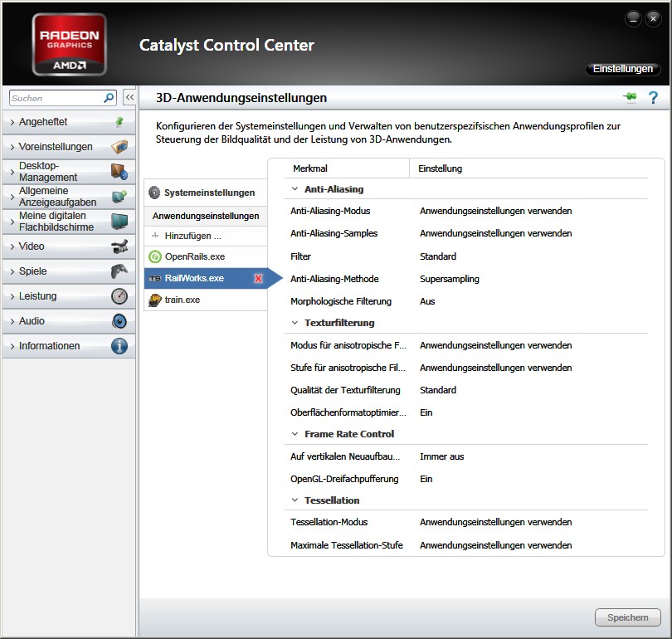Open the Tessellation-Modus setting value
Screen dimensions: 672x639
(496, 522)
